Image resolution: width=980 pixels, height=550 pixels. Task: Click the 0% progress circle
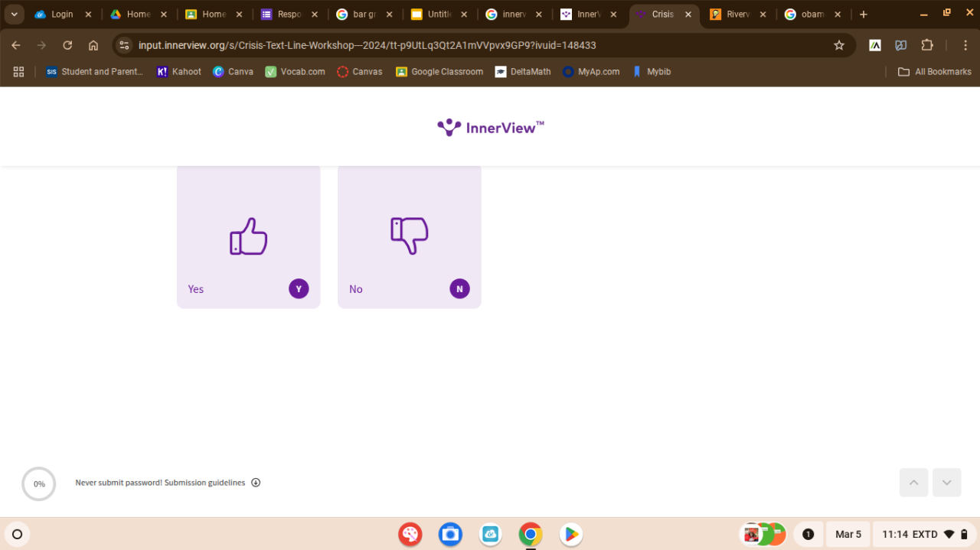point(39,483)
